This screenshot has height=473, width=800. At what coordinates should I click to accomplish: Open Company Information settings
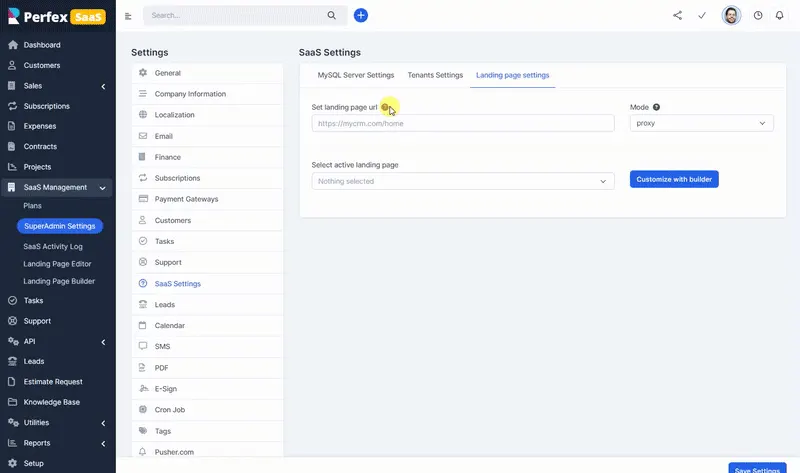(207, 94)
